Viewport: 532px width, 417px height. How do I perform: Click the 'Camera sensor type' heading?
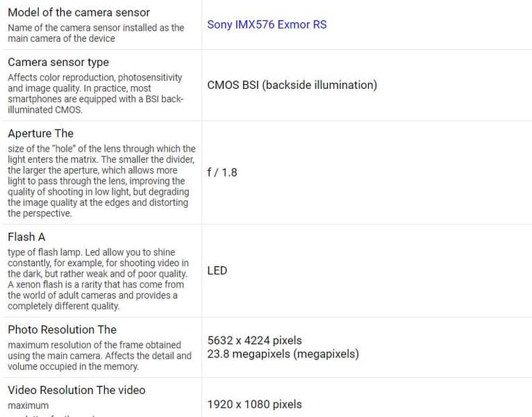[58, 62]
